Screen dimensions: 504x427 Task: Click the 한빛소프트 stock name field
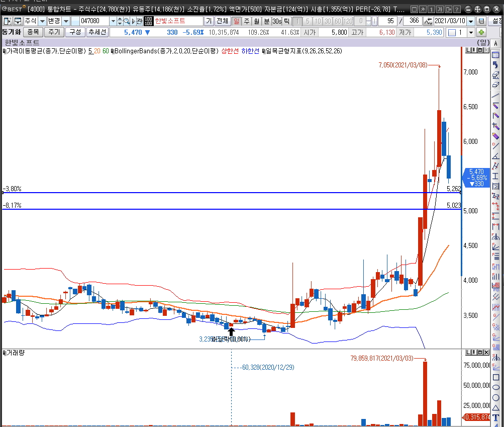click(x=178, y=21)
